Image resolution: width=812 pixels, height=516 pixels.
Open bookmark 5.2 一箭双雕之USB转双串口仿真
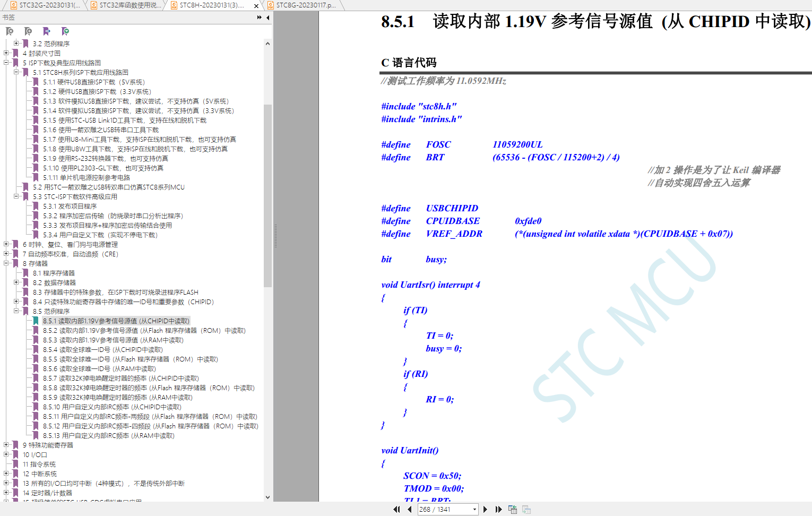tap(109, 187)
